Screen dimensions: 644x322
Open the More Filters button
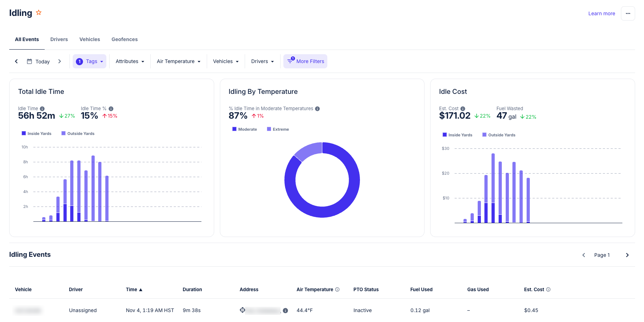pos(305,61)
